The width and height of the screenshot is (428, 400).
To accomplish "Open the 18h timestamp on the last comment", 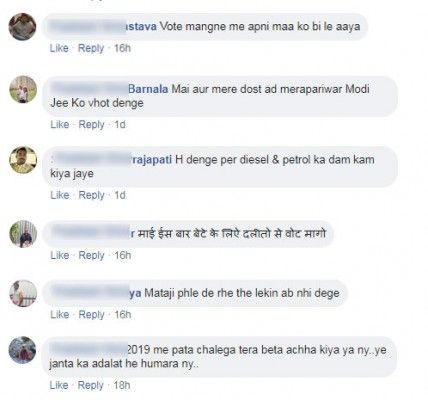I will (x=122, y=385).
